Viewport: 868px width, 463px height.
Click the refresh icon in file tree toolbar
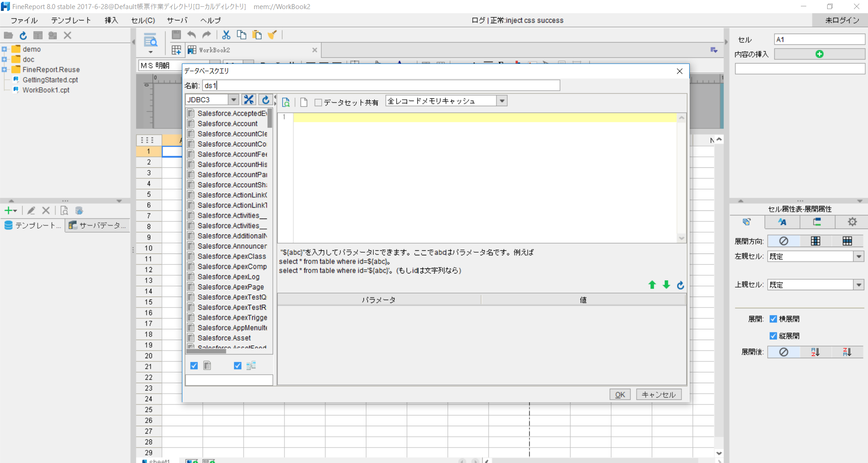tap(23, 35)
